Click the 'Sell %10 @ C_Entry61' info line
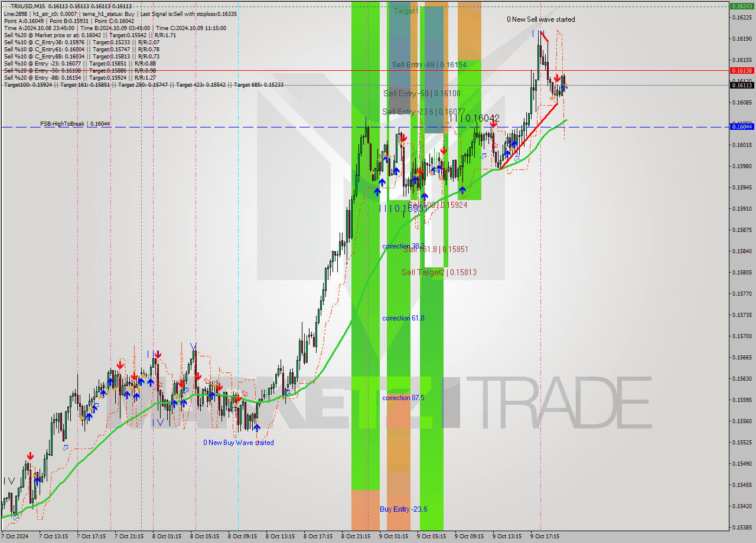 click(82, 49)
